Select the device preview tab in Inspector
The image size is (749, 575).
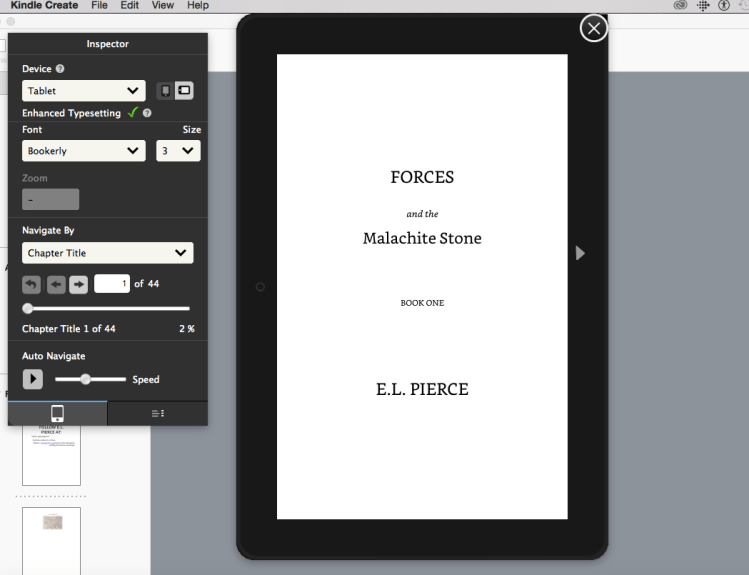(x=57, y=413)
